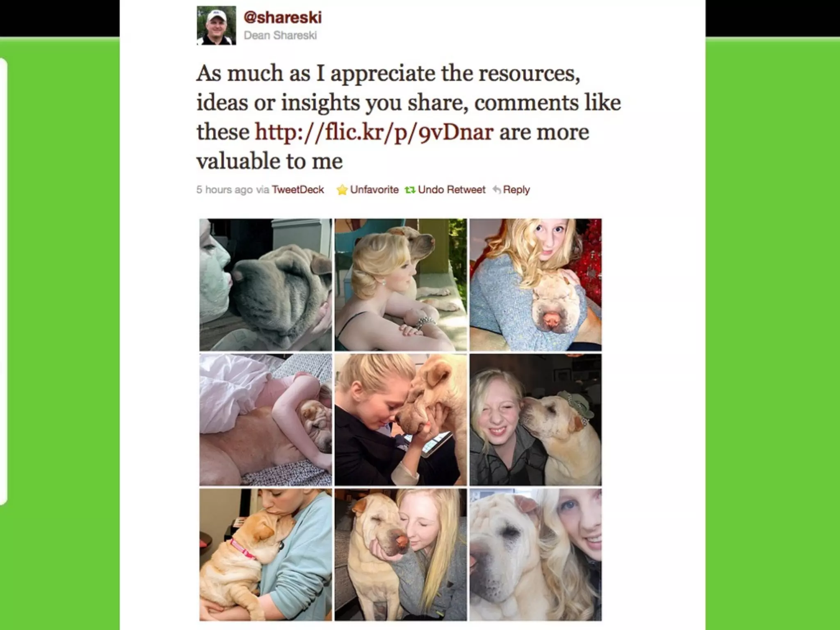Click the yellow star favorite icon
Viewport: 840px width, 630px height.
[342, 190]
